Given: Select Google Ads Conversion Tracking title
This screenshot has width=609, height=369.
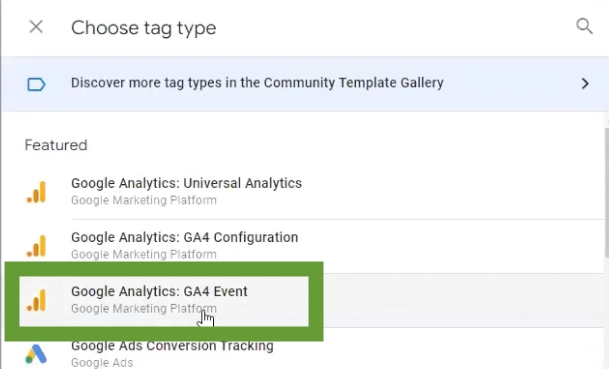Looking at the screenshot, I should [x=172, y=345].
